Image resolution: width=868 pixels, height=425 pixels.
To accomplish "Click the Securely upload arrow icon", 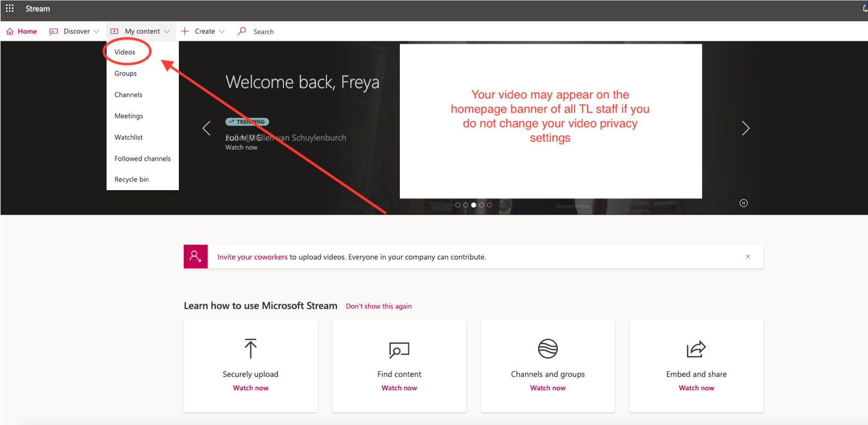I will [250, 348].
